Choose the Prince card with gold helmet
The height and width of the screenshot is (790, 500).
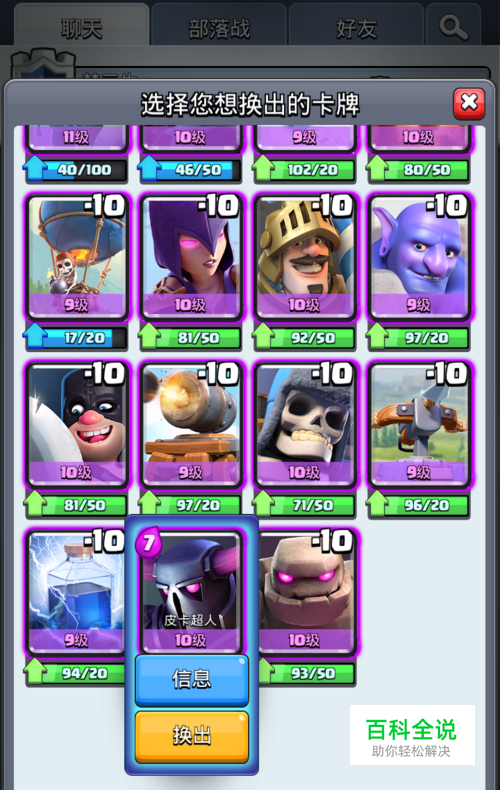[x=305, y=257]
